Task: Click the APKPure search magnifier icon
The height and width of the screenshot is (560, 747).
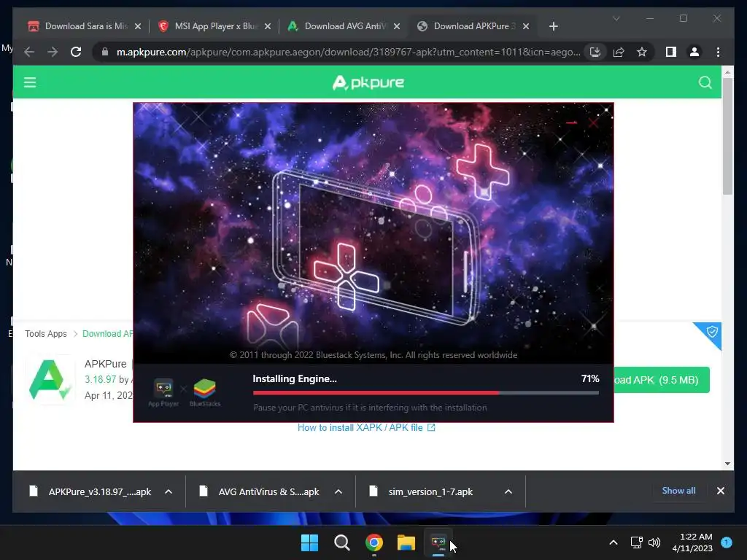Action: (x=705, y=82)
